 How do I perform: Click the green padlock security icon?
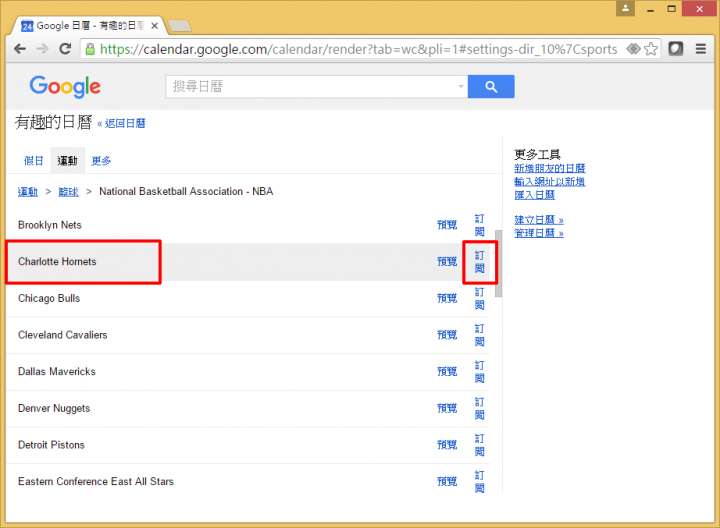coord(90,49)
